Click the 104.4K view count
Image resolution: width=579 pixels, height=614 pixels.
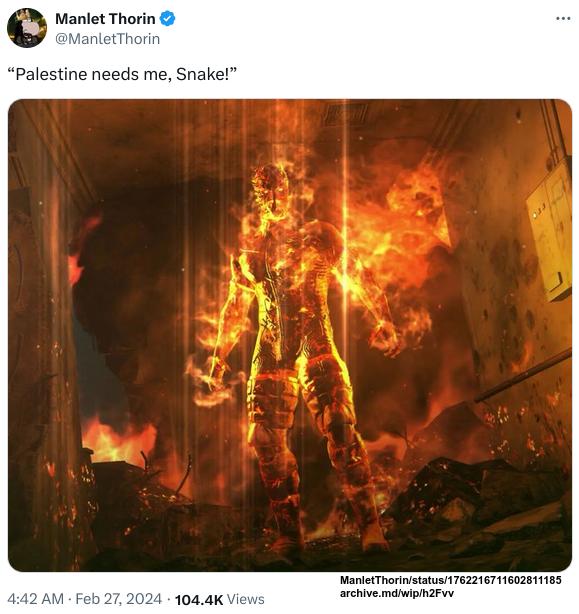click(198, 600)
